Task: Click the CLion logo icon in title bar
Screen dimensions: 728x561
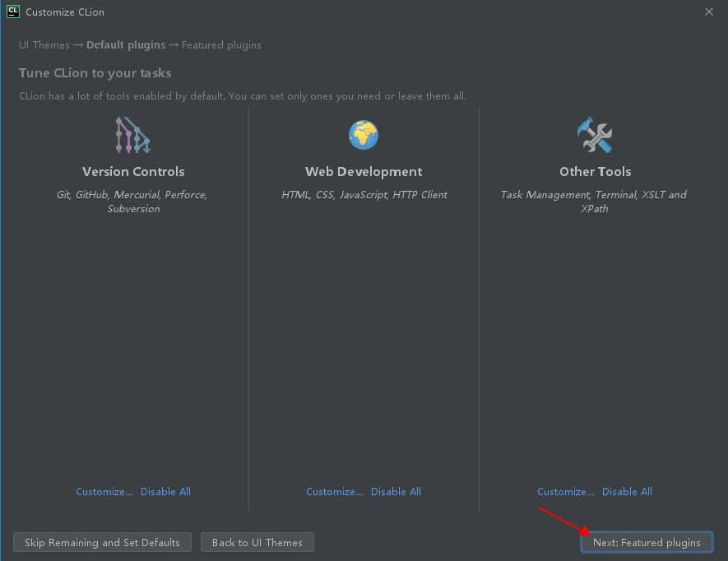Action: tap(13, 12)
